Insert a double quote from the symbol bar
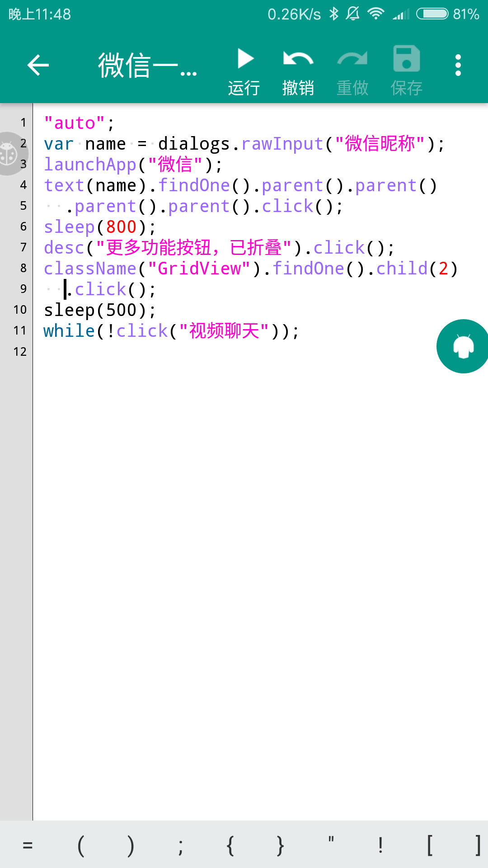Viewport: 488px width, 868px height. click(x=331, y=840)
